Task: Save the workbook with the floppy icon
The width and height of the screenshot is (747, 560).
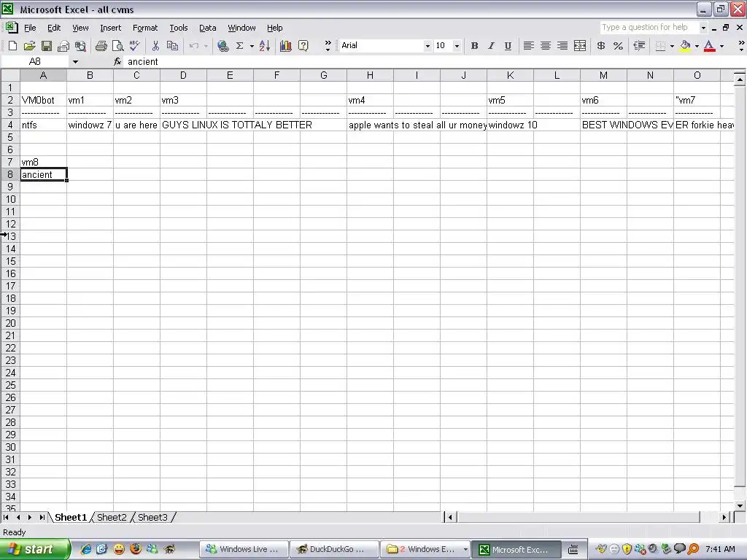Action: pyautogui.click(x=46, y=46)
